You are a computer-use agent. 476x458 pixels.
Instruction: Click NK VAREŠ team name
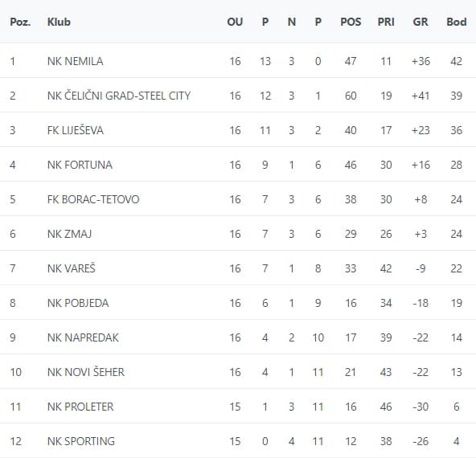[x=72, y=268]
